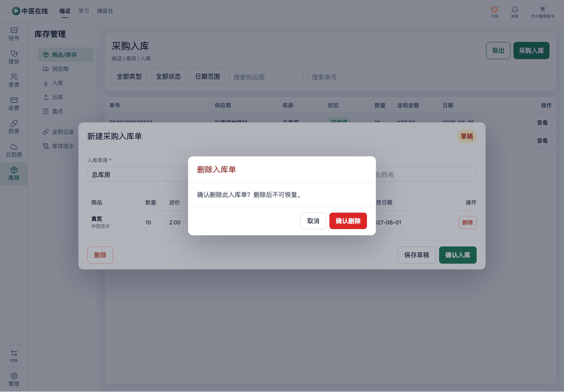
Task: Open 管理 settings gear icon
Action: (x=14, y=379)
